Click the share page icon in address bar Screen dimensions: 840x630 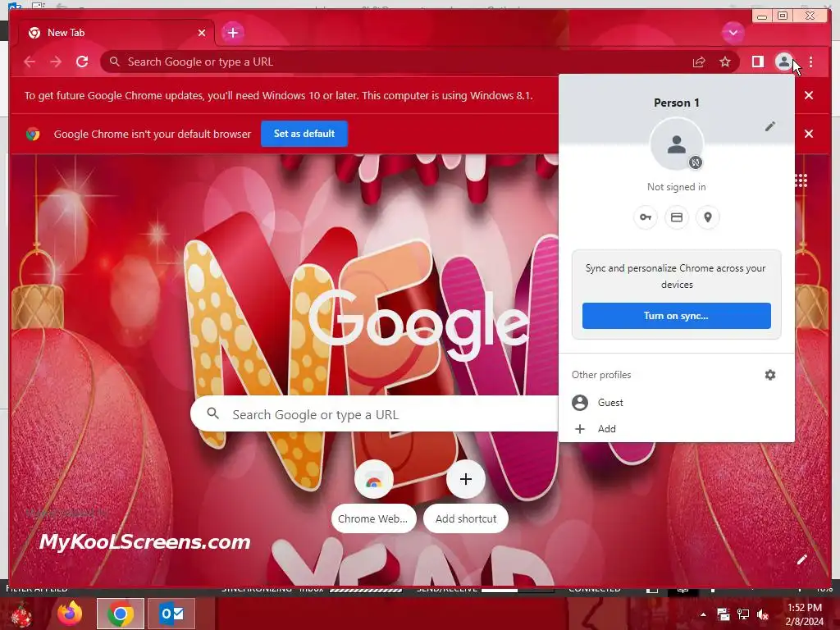pos(699,62)
